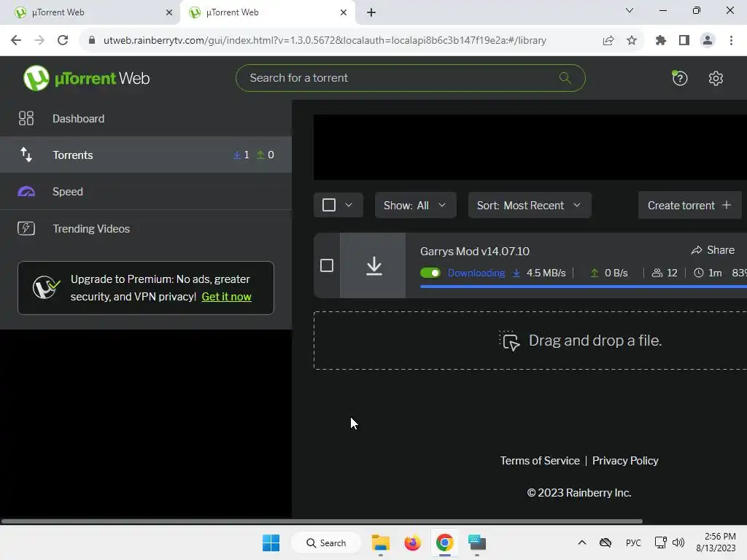Click the Drag and drop a file area
Image resolution: width=747 pixels, height=560 pixels.
[x=530, y=341]
